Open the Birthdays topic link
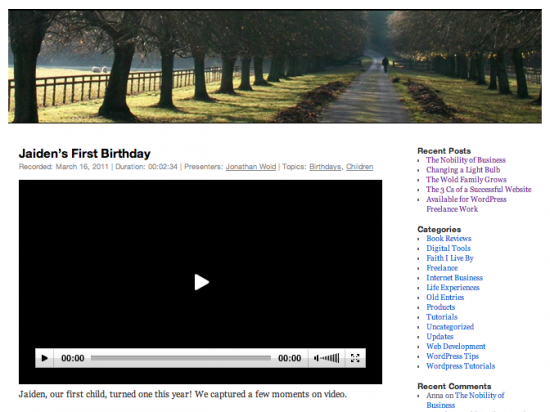 [x=325, y=167]
